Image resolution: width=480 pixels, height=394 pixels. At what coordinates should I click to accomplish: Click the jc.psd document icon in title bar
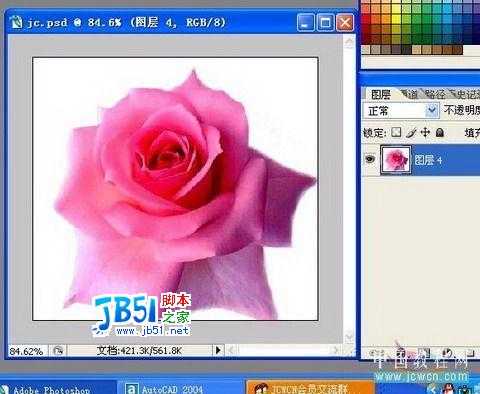tap(16, 23)
